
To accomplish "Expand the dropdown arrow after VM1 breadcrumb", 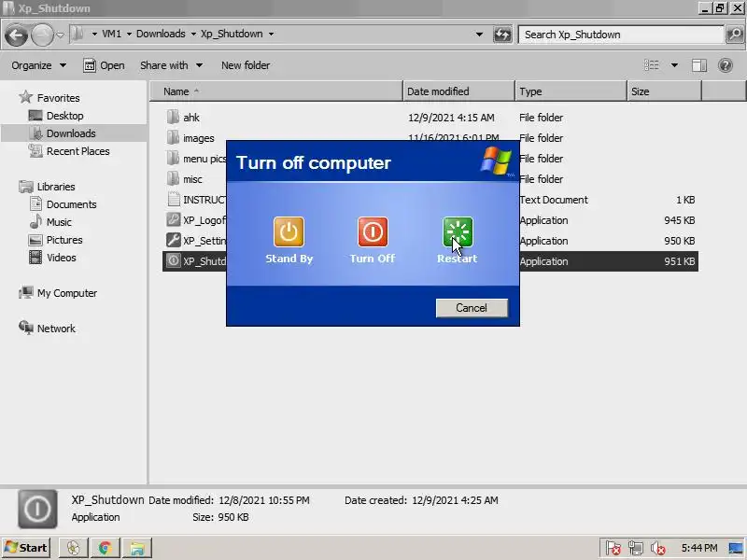I will (x=129, y=35).
